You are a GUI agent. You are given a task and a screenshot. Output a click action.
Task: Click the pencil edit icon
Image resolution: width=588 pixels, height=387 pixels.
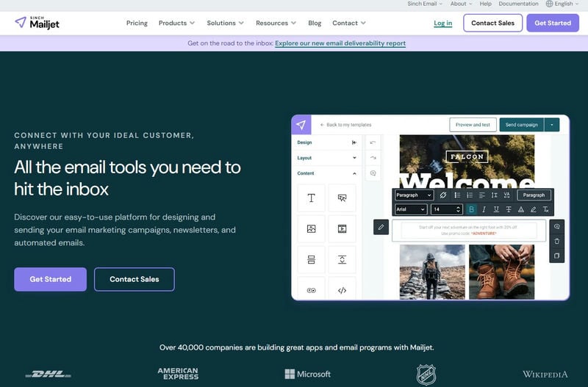pyautogui.click(x=381, y=227)
